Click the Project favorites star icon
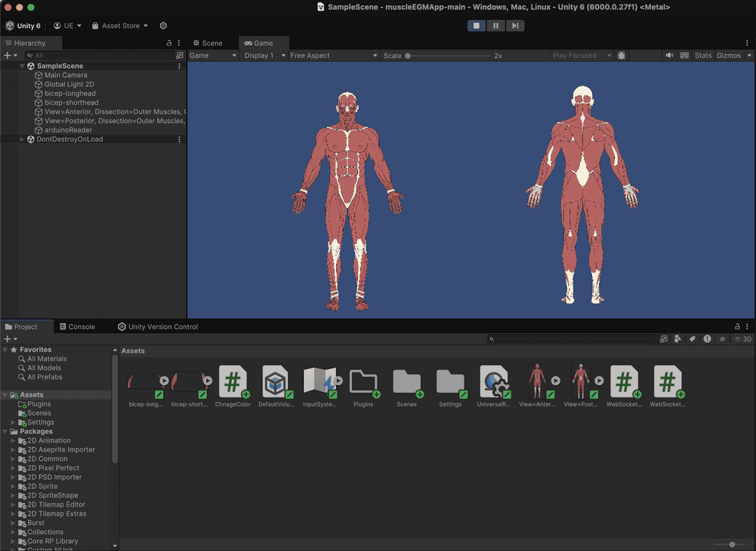This screenshot has width=756, height=551. 722,339
